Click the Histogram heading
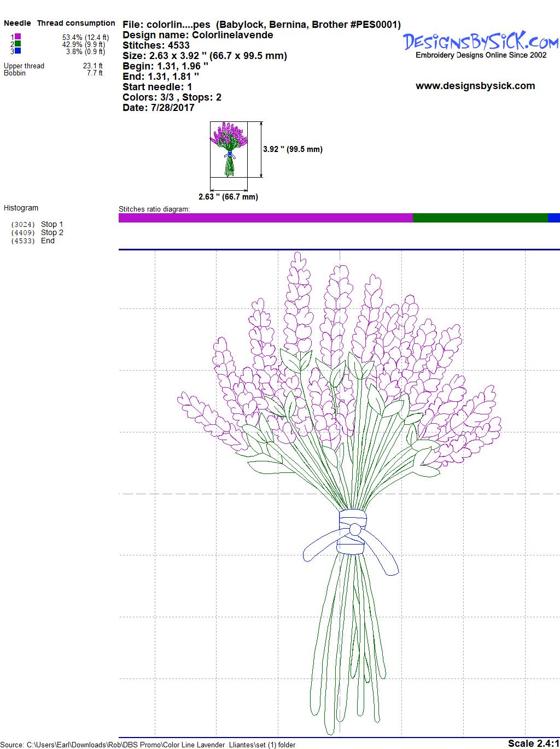Viewport: 560px width, 749px height. click(21, 208)
